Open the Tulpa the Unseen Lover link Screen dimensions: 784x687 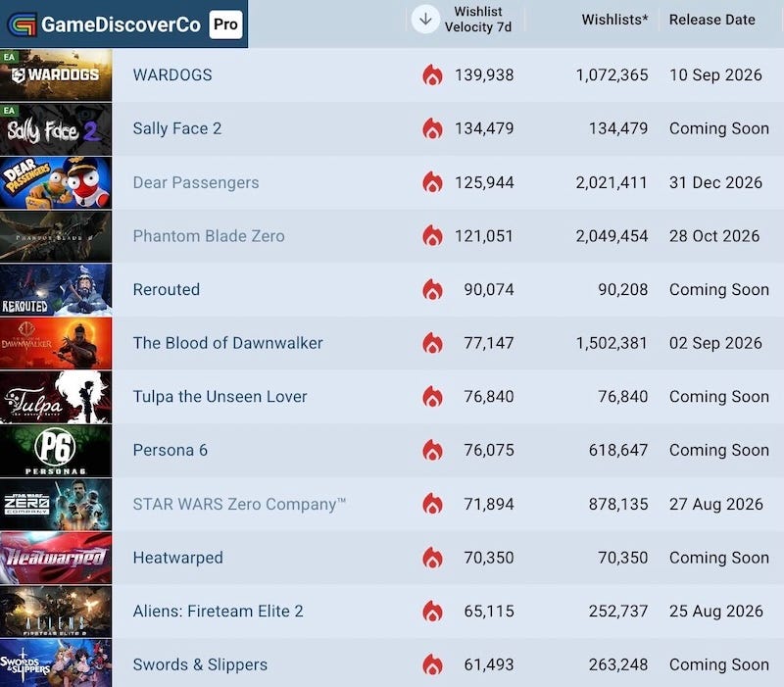coord(220,397)
